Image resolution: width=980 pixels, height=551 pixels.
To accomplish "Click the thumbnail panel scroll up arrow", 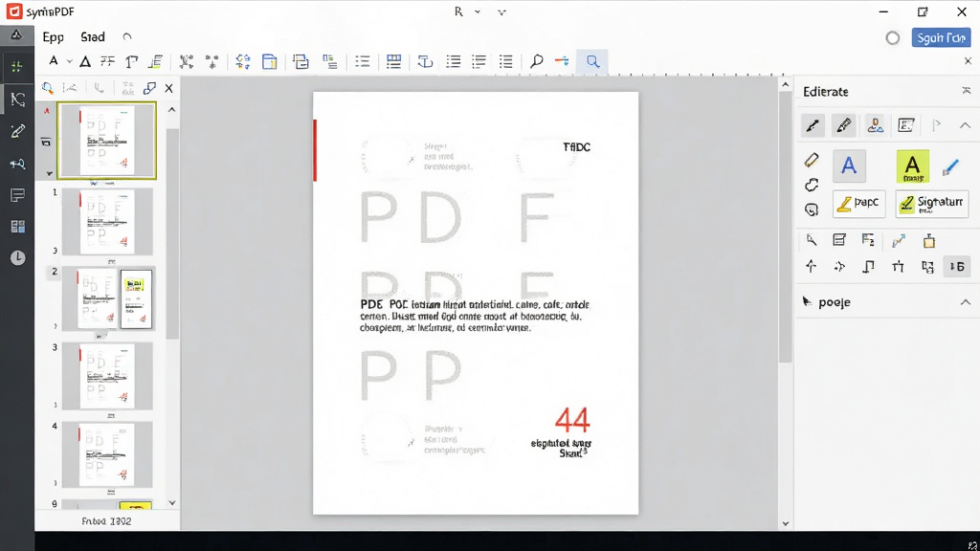I will pyautogui.click(x=172, y=110).
